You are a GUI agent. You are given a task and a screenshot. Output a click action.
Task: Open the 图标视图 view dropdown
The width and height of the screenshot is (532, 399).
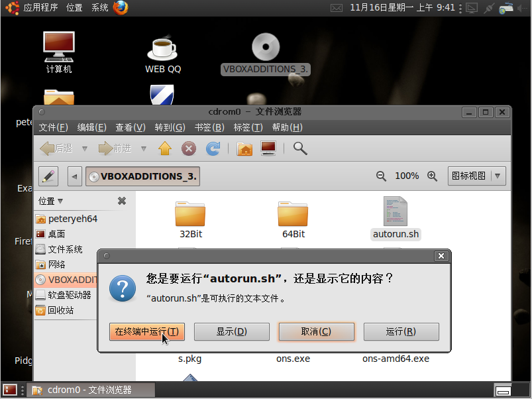pos(477,176)
